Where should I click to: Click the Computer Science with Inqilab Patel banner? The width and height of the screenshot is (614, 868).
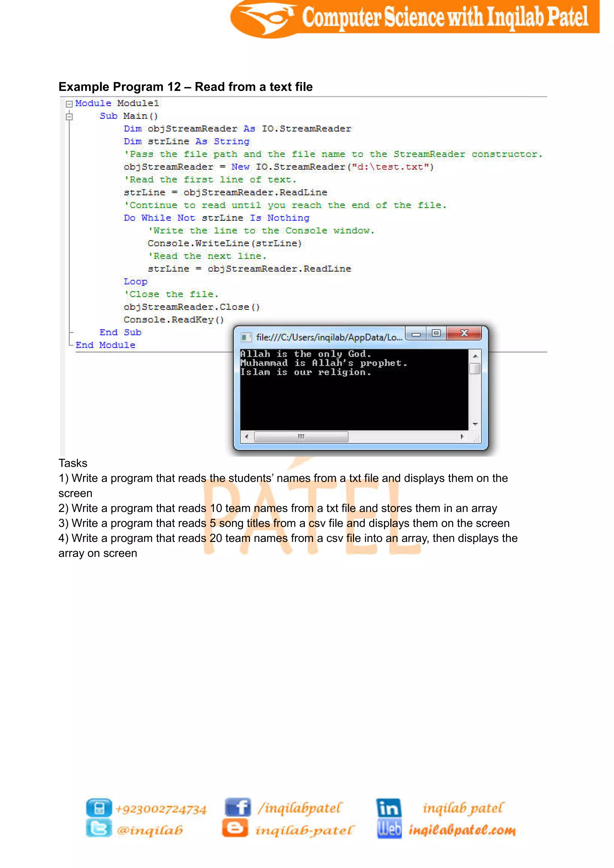[x=415, y=19]
